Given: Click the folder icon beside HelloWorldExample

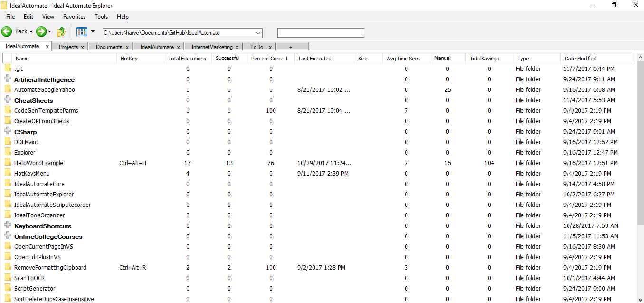Looking at the screenshot, I should pos(8,163).
